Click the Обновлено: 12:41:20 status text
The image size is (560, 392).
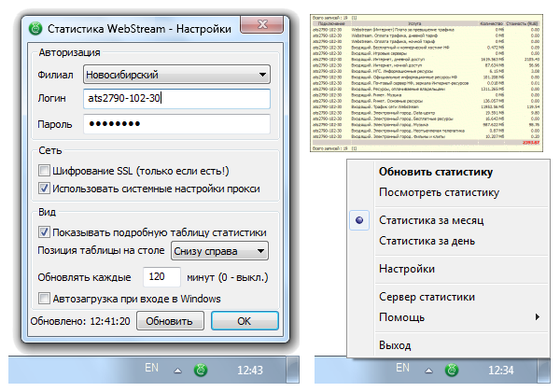pyautogui.click(x=80, y=321)
